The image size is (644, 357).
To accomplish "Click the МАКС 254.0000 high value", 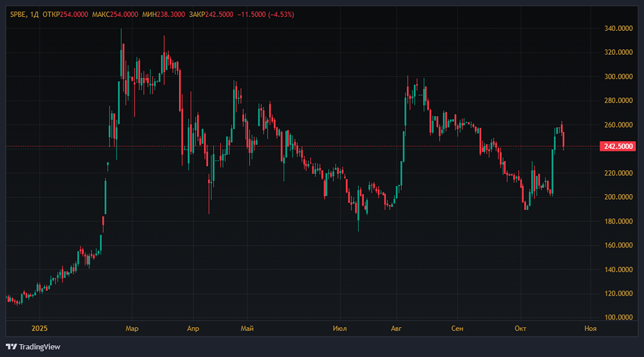I will 115,14.
